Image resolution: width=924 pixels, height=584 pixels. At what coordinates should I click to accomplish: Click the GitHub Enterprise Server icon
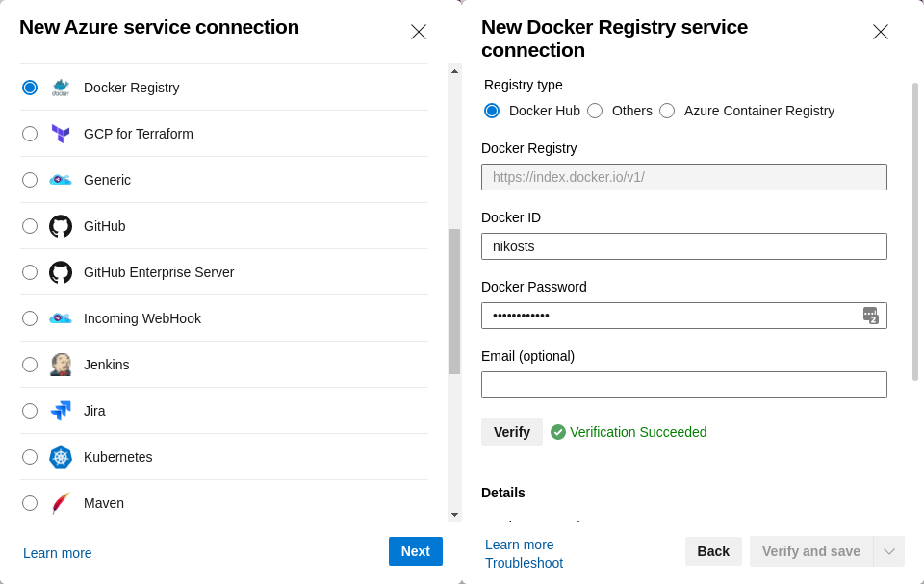pos(61,272)
